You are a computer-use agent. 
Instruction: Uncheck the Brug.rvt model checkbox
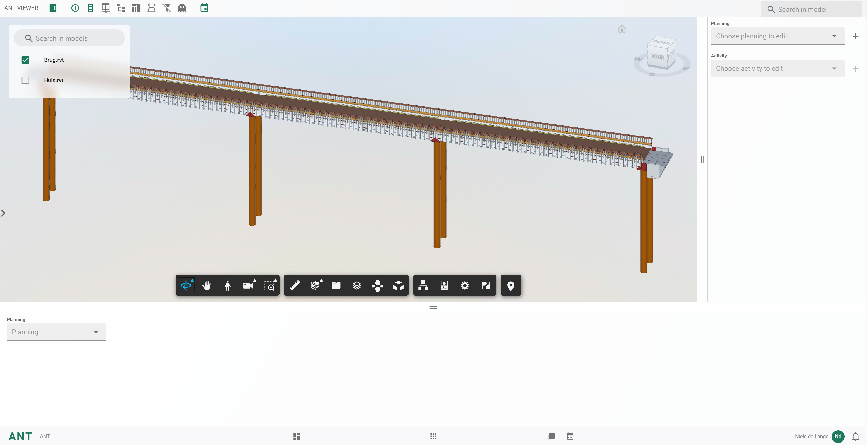pos(25,60)
